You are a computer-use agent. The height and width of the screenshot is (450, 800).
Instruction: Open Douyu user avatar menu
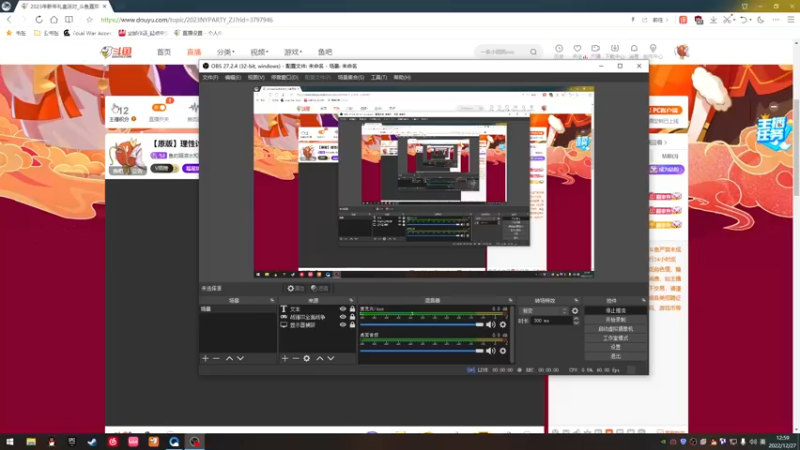pos(682,51)
